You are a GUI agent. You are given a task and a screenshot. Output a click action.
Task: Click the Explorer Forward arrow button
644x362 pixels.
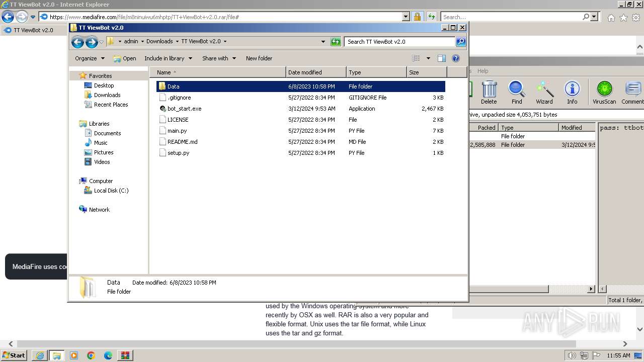tap(92, 42)
